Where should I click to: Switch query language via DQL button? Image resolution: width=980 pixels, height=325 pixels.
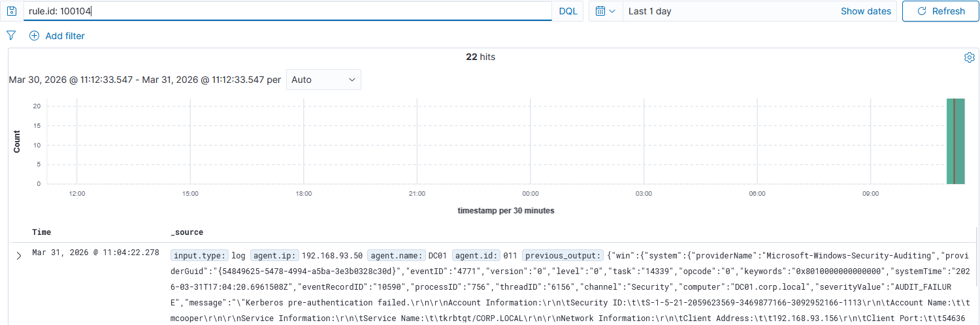568,11
